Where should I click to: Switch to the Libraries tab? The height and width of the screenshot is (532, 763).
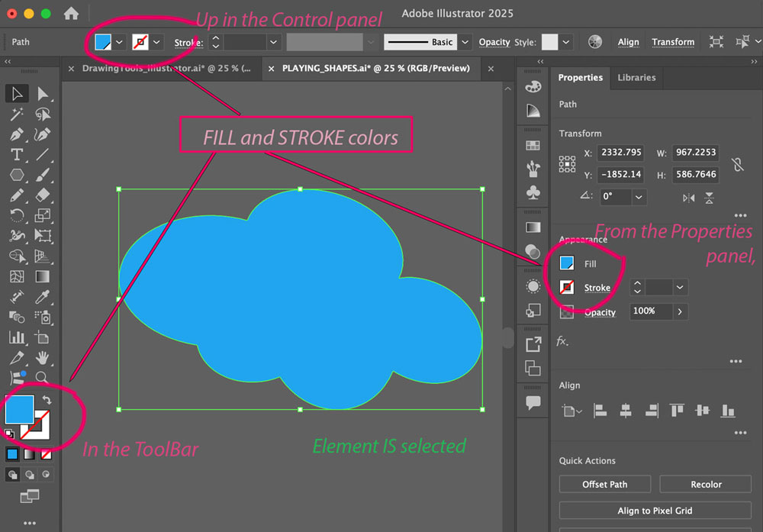pos(636,77)
